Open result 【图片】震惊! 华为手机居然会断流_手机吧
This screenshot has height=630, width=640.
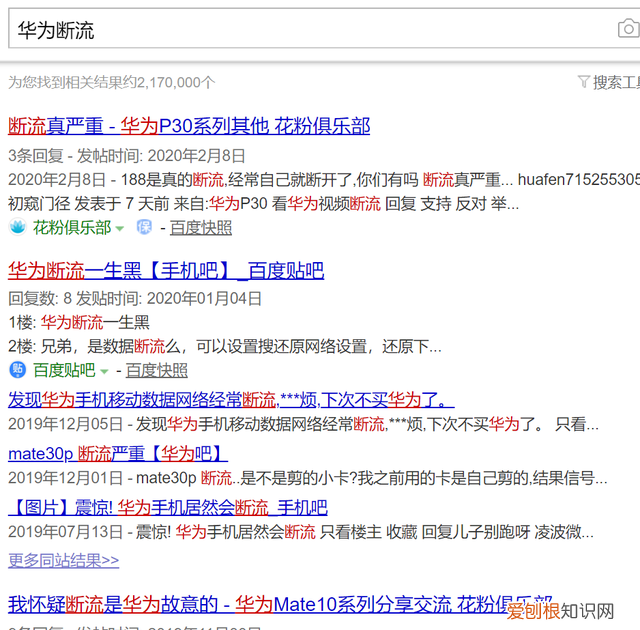tap(168, 508)
